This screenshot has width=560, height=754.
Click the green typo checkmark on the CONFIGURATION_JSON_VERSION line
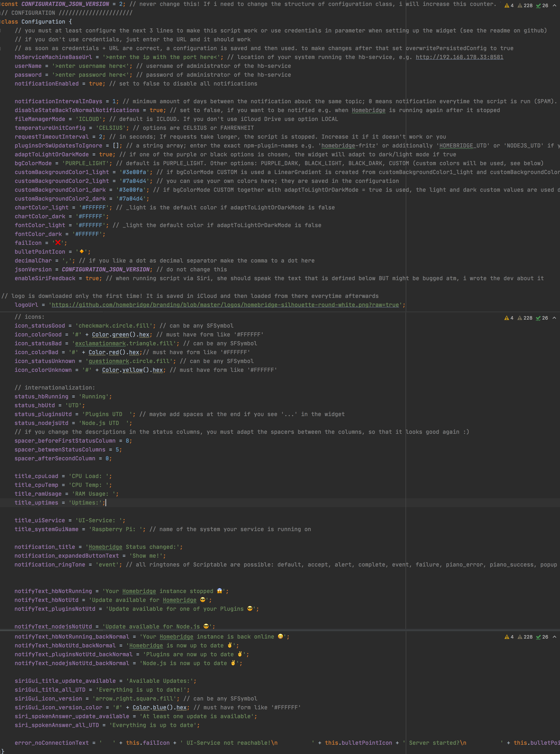click(x=538, y=5)
